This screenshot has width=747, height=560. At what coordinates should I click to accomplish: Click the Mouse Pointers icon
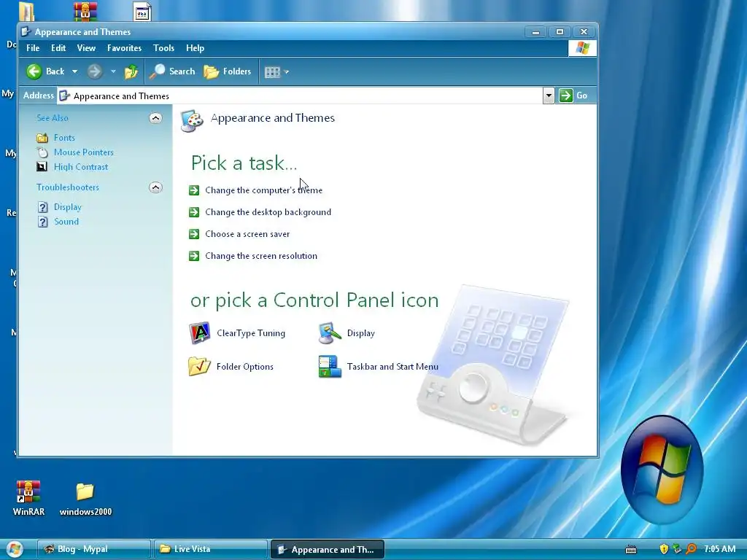pos(42,152)
